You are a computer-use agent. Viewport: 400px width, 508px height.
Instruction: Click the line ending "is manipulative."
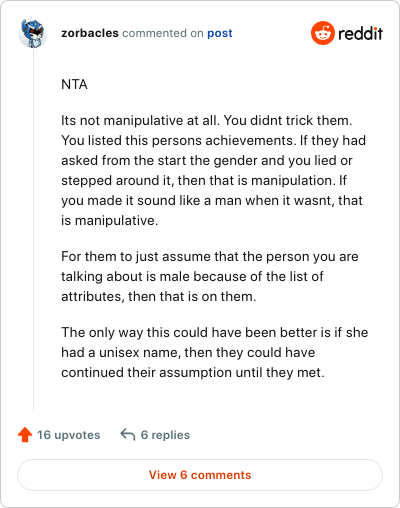coord(110,220)
